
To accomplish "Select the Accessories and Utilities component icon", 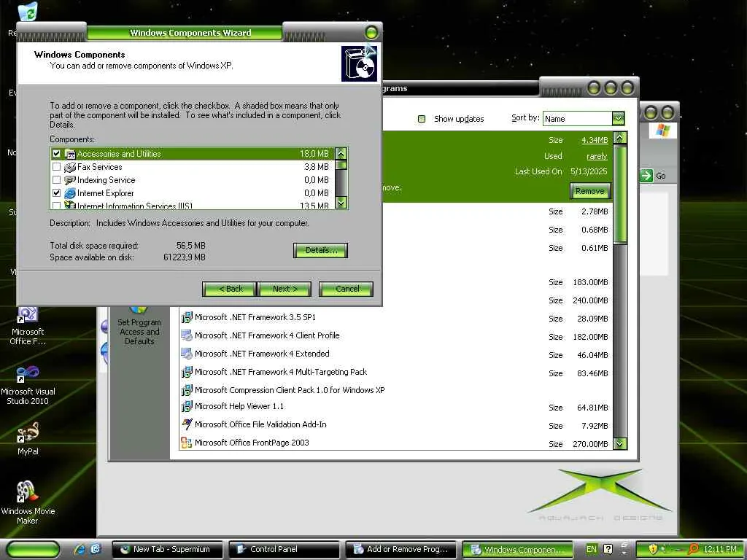I will [70, 154].
